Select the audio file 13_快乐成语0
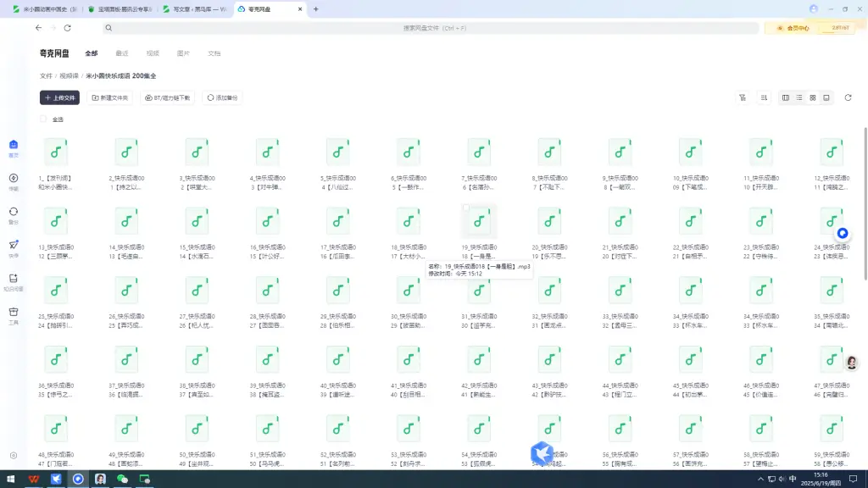The image size is (868, 488). [x=55, y=233]
